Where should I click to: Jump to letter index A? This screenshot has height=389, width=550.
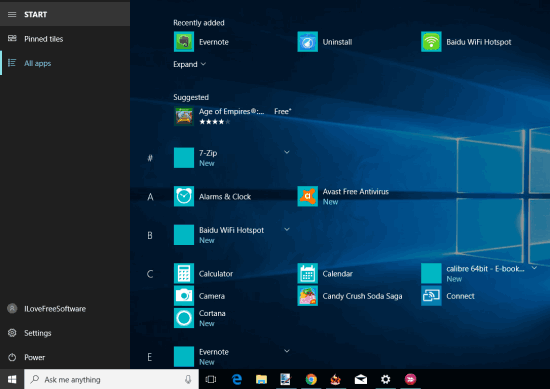[x=150, y=197]
